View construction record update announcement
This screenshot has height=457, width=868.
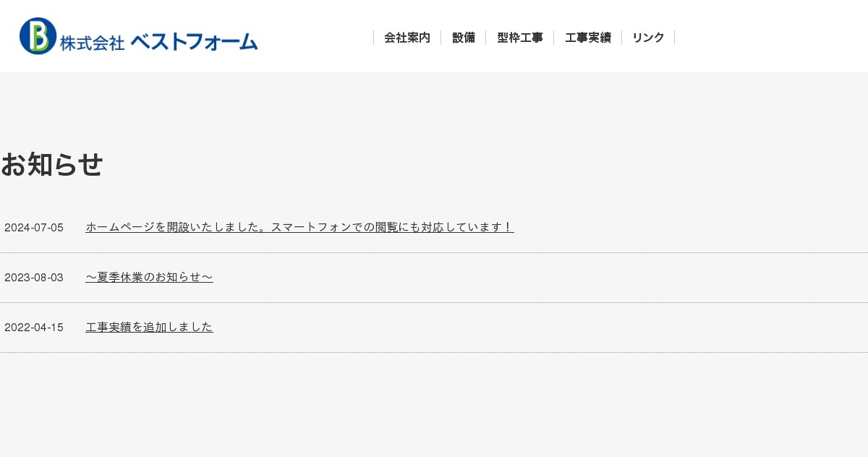pyautogui.click(x=149, y=327)
